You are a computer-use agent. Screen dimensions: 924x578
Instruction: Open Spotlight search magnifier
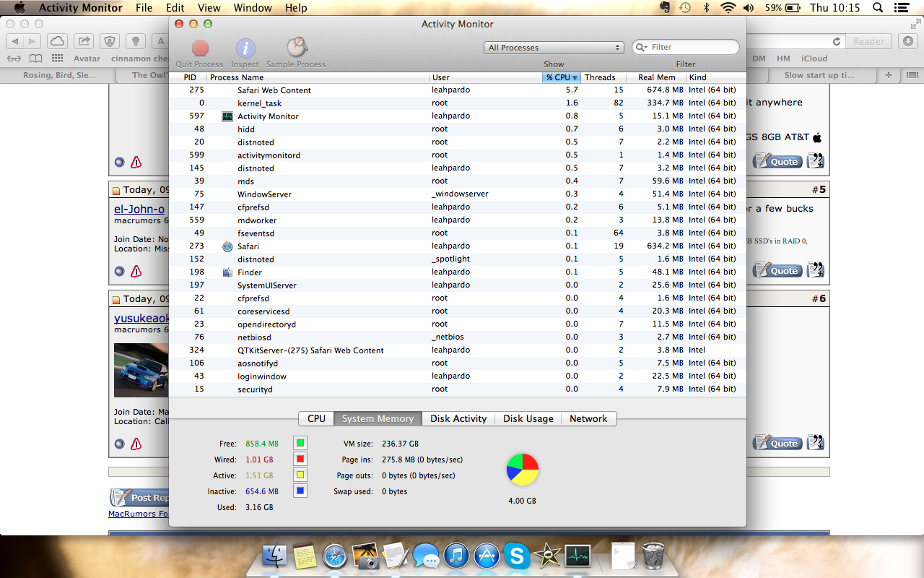tap(879, 8)
